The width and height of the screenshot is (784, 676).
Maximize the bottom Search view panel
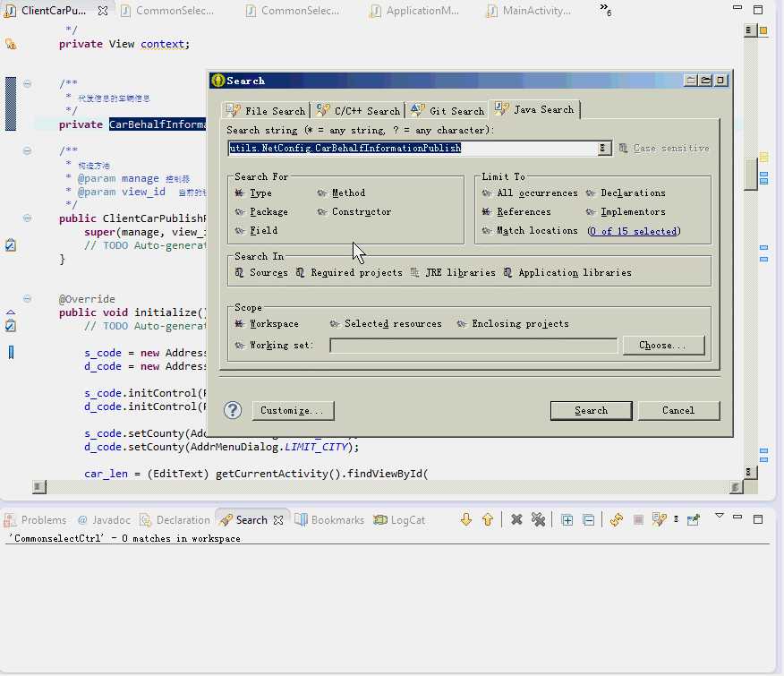pyautogui.click(x=758, y=519)
